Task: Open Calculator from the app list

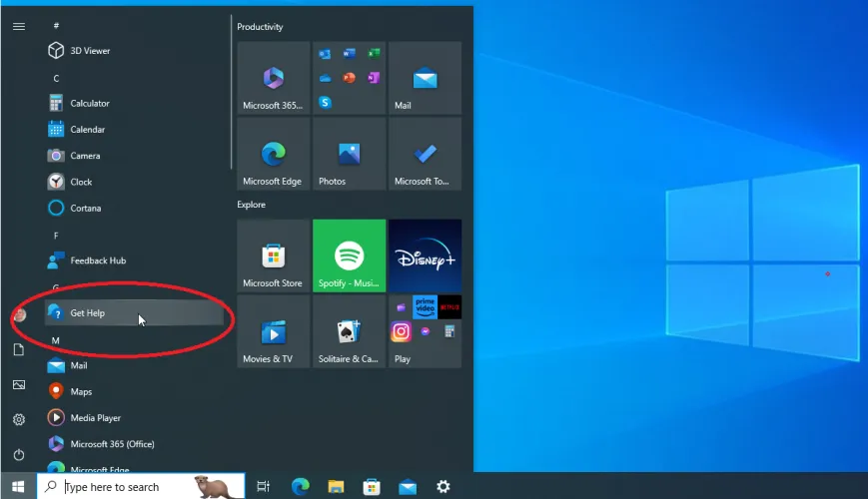Action: [x=89, y=104]
